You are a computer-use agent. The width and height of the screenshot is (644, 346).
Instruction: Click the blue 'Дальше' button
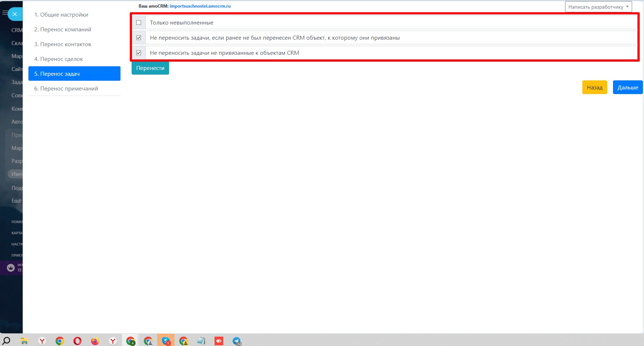[x=628, y=87]
